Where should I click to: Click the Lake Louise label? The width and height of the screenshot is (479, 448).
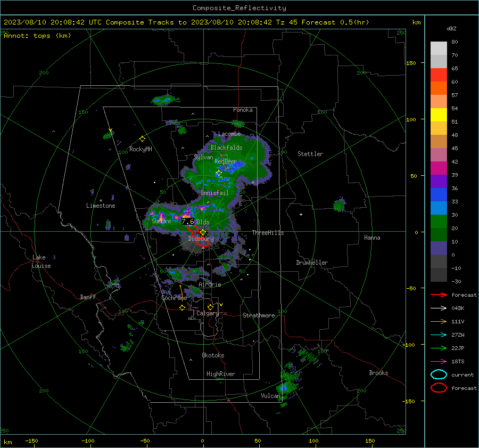(x=41, y=262)
